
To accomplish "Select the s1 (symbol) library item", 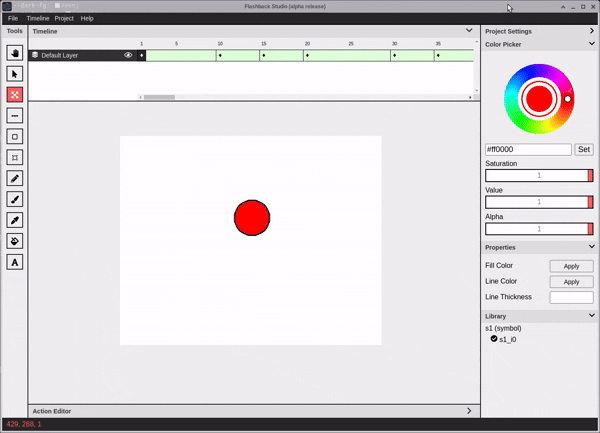I will click(x=503, y=328).
